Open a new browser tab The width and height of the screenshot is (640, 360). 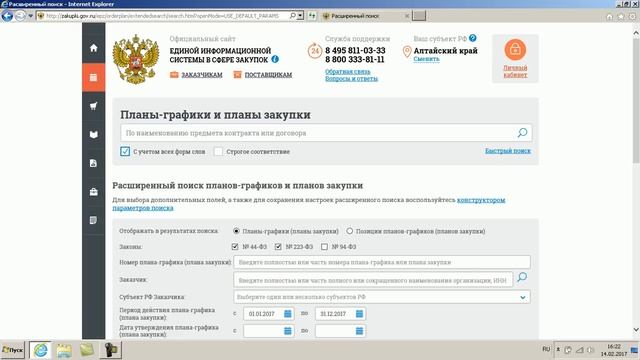click(419, 16)
